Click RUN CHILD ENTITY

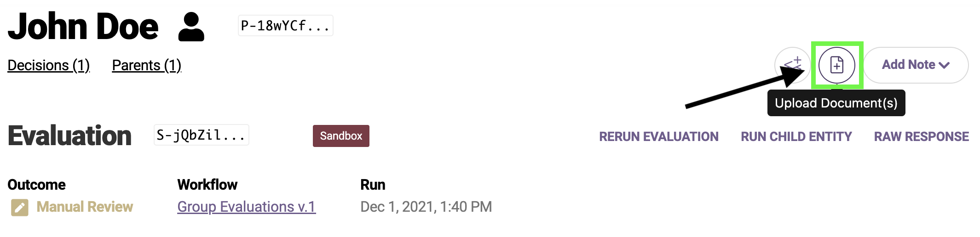pyautogui.click(x=796, y=136)
